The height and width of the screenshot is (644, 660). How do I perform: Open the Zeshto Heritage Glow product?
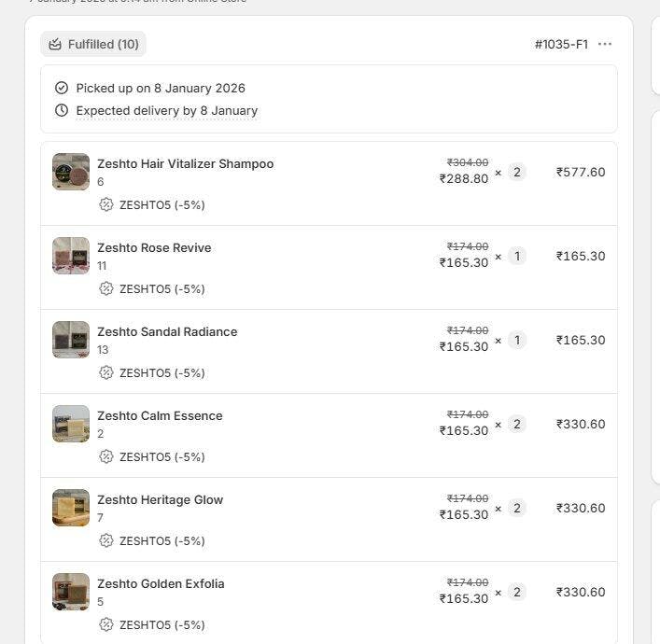(x=160, y=499)
